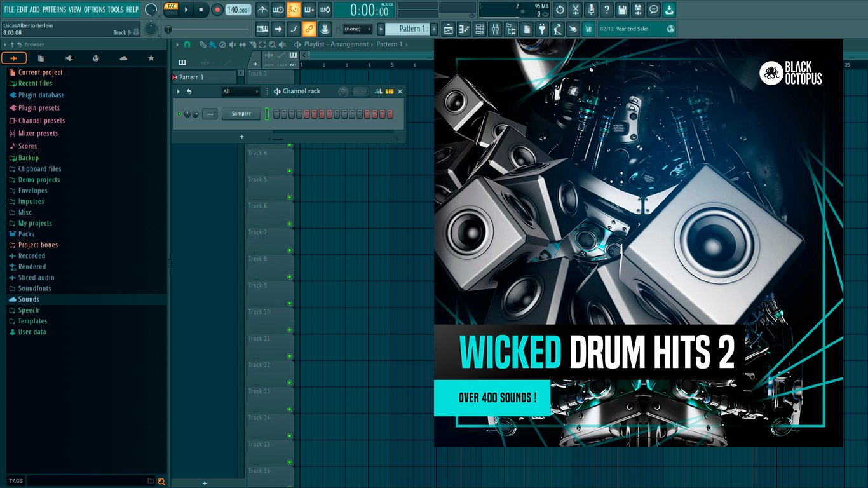Toggle wait for input to start playing
The height and width of the screenshot is (488, 868).
278,10
